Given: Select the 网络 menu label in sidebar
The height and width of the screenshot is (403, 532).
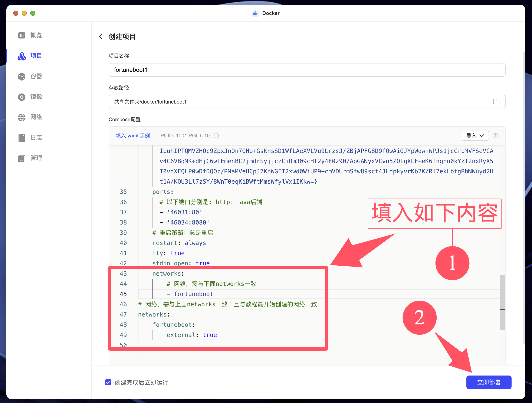Looking at the screenshot, I should pyautogui.click(x=36, y=117).
